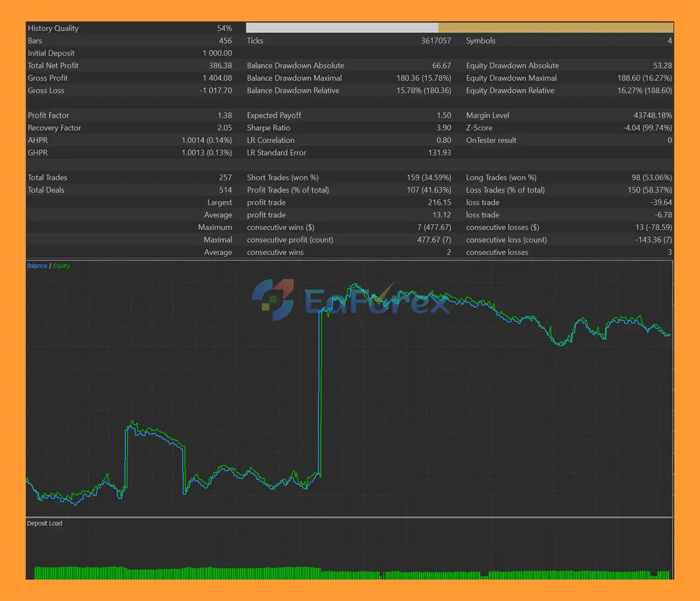The width and height of the screenshot is (700, 601).
Task: Click the Equity Drawdown Maximal value
Action: coord(644,78)
